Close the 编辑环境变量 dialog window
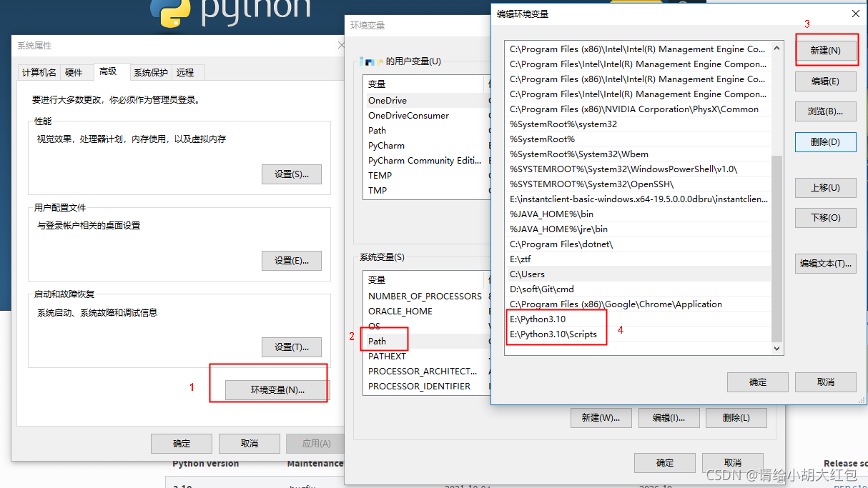This screenshot has height=488, width=868. click(x=855, y=14)
